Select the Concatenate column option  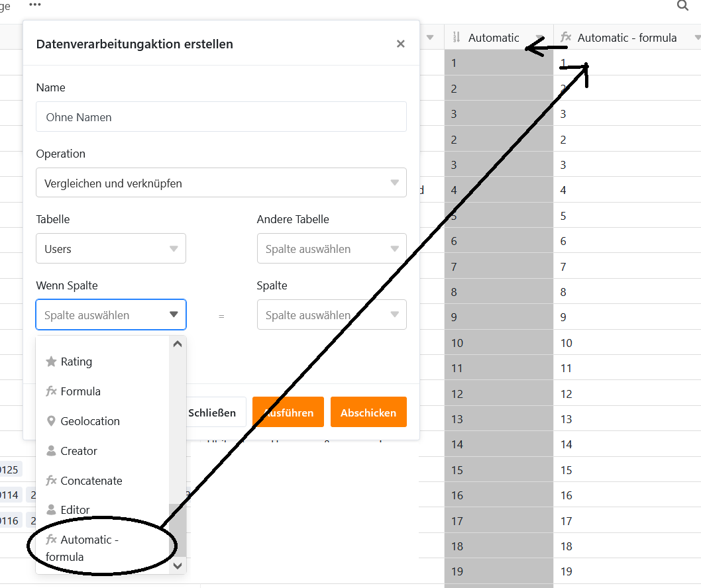pos(91,481)
